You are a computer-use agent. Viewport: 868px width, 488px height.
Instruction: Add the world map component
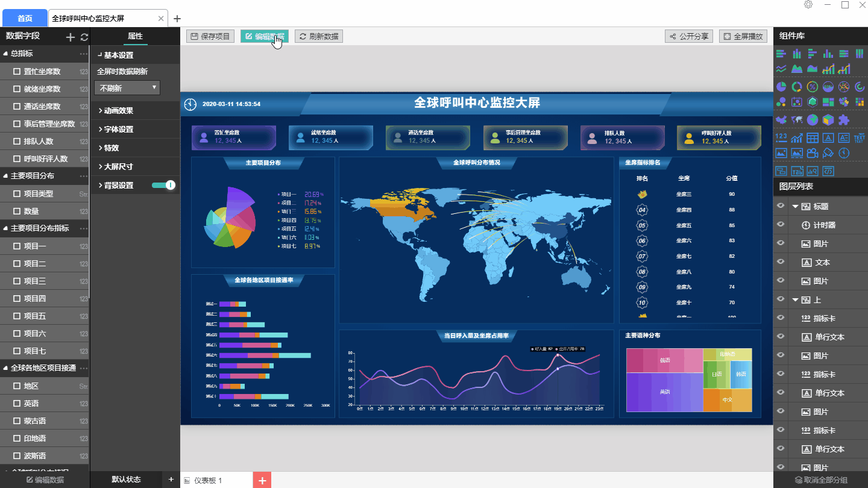[797, 120]
